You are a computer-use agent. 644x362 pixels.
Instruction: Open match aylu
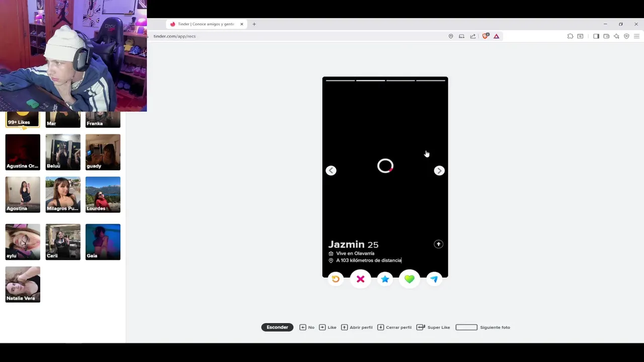pyautogui.click(x=23, y=242)
